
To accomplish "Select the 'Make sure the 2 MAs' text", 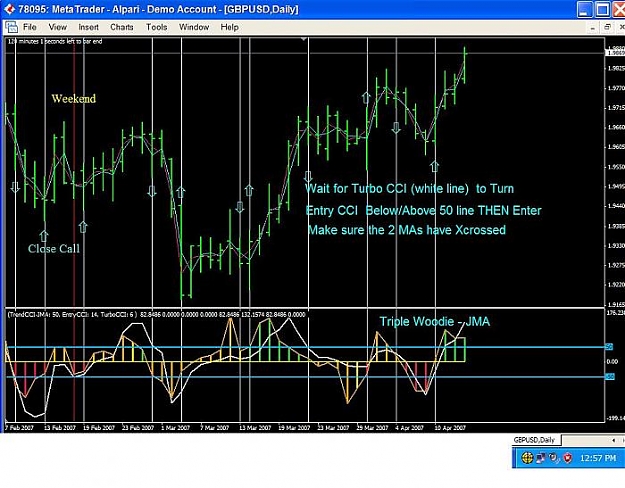I will click(x=407, y=230).
